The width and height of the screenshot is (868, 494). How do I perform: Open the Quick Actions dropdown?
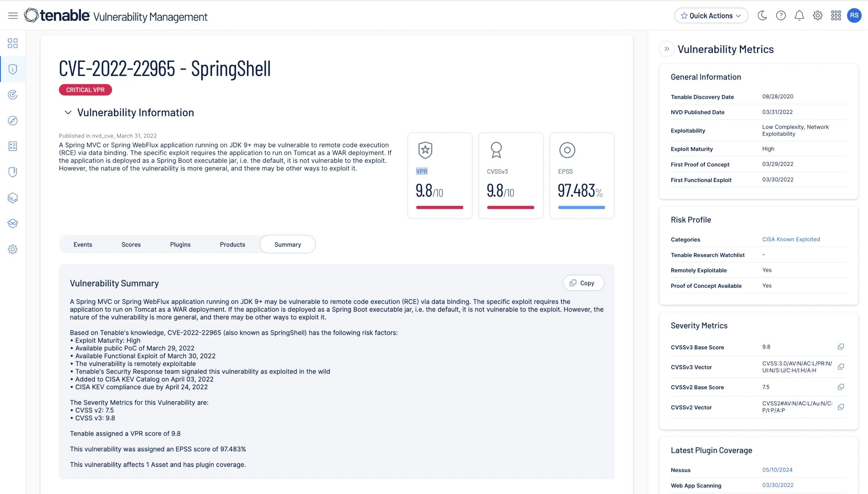711,16
